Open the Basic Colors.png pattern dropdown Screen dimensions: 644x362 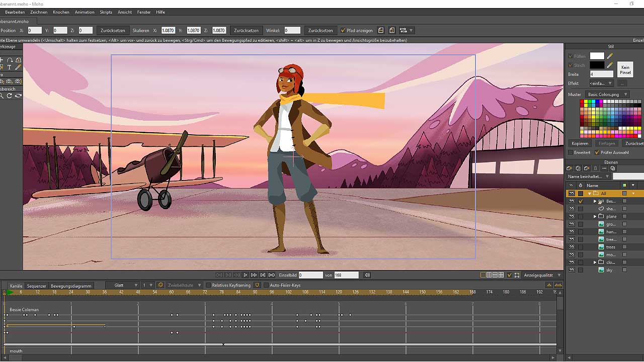click(608, 95)
